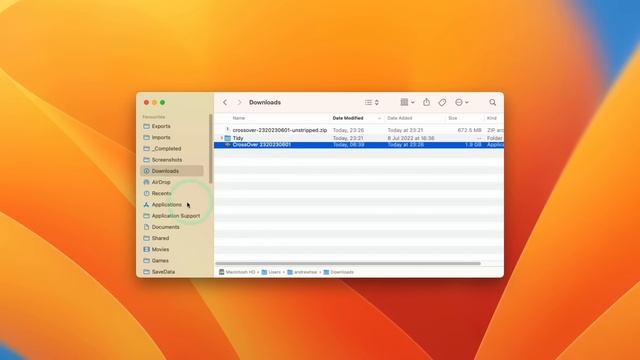Click the '8 Jul 2022' date added cell
The width and height of the screenshot is (640, 360).
[x=411, y=138]
